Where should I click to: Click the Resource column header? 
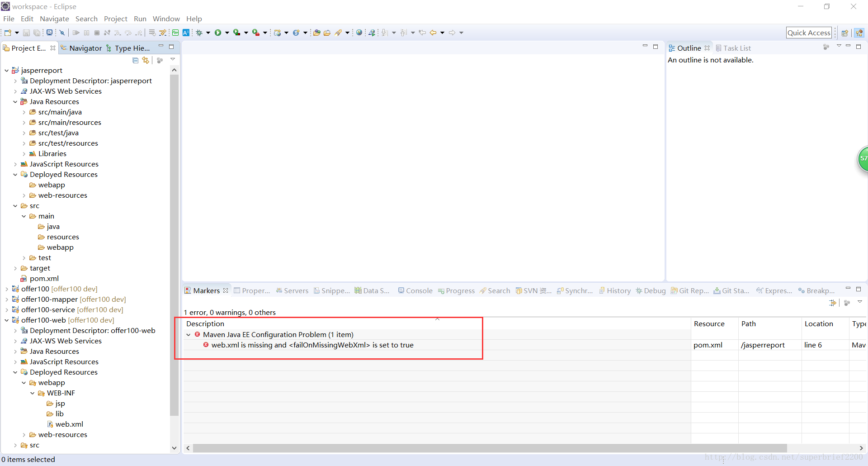(709, 323)
